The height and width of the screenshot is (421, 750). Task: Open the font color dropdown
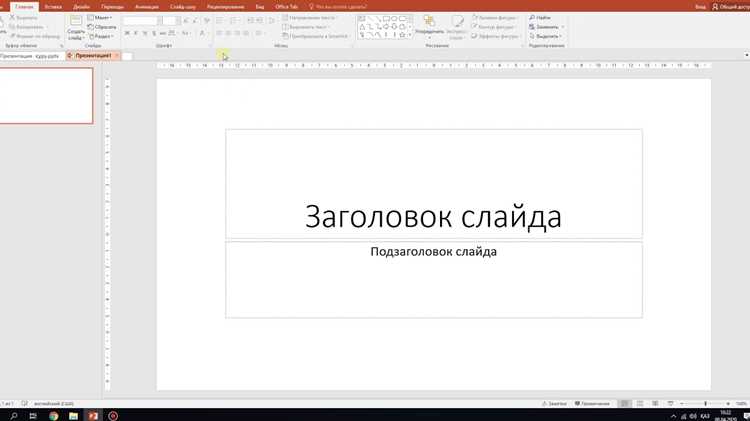[203, 33]
